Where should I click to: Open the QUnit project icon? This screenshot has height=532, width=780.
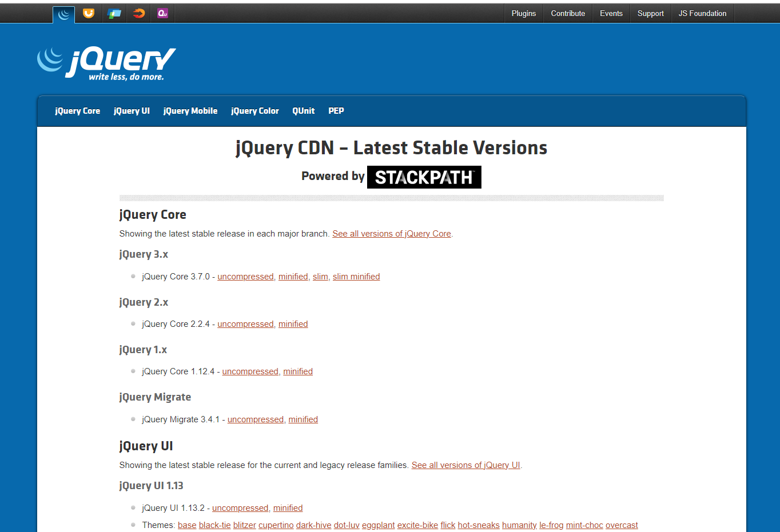coord(163,13)
